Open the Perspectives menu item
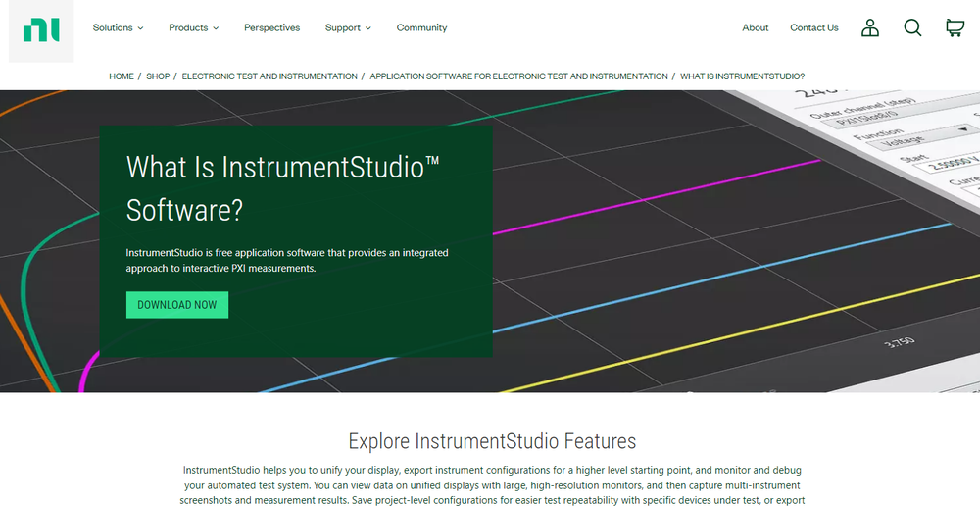Image resolution: width=980 pixels, height=507 pixels. coord(271,27)
